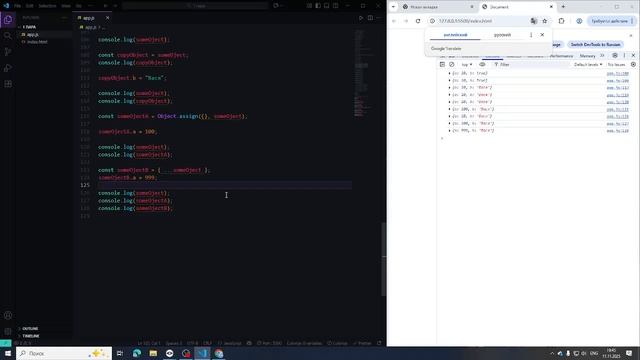Run the code with the play icon
640x360 pixels.
coord(361,18)
